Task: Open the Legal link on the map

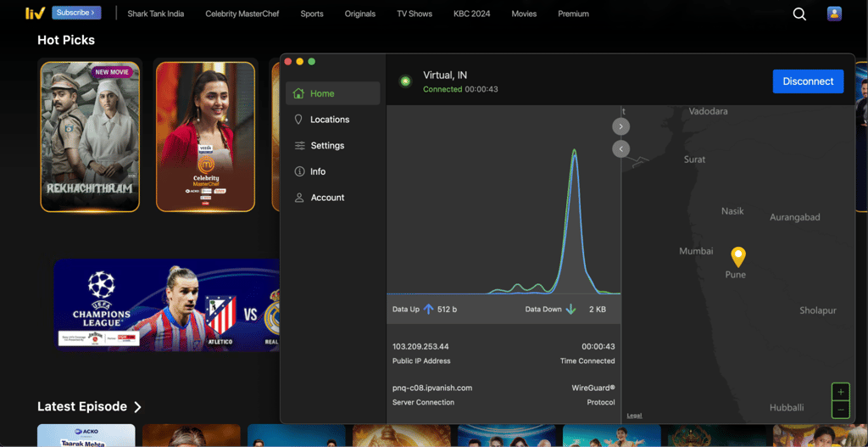Action: pyautogui.click(x=634, y=416)
